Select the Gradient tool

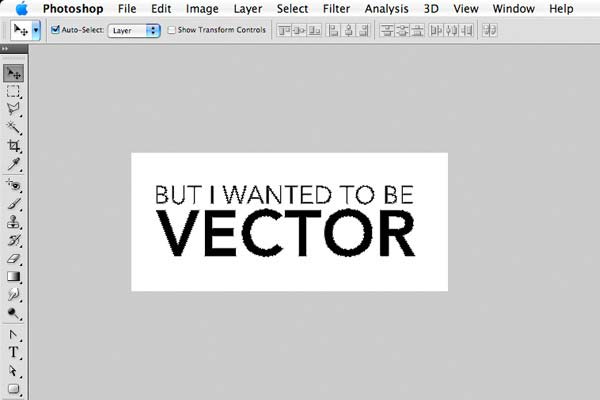(x=13, y=277)
